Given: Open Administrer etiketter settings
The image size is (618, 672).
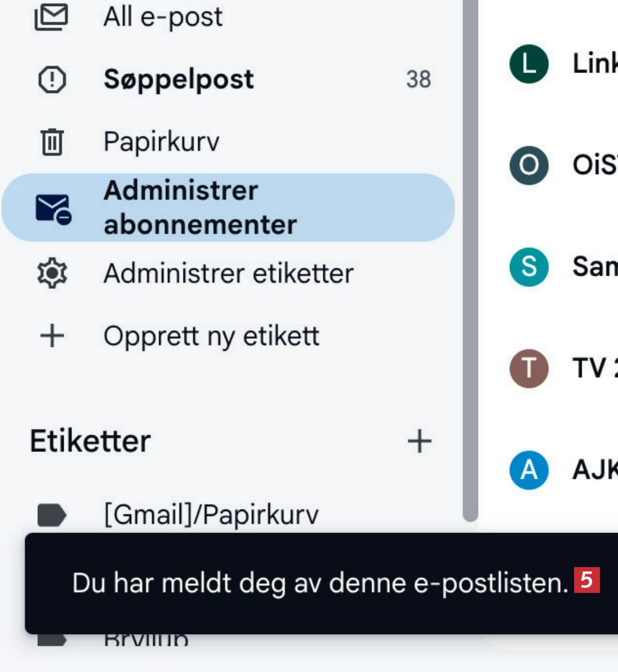Looking at the screenshot, I should (228, 273).
